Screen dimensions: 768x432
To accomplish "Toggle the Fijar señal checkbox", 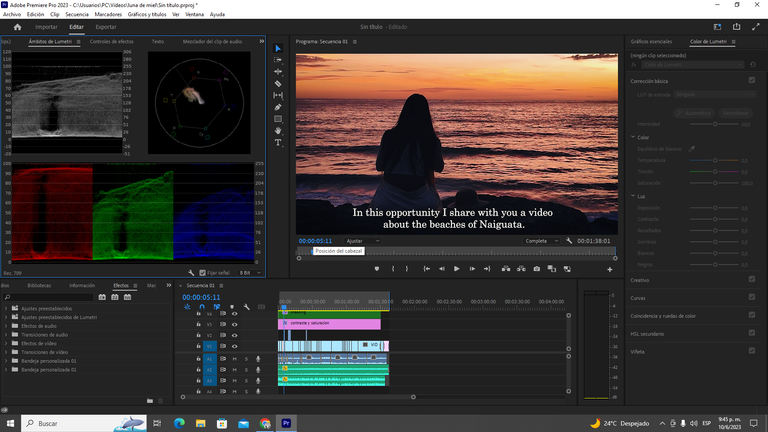I will [x=202, y=273].
